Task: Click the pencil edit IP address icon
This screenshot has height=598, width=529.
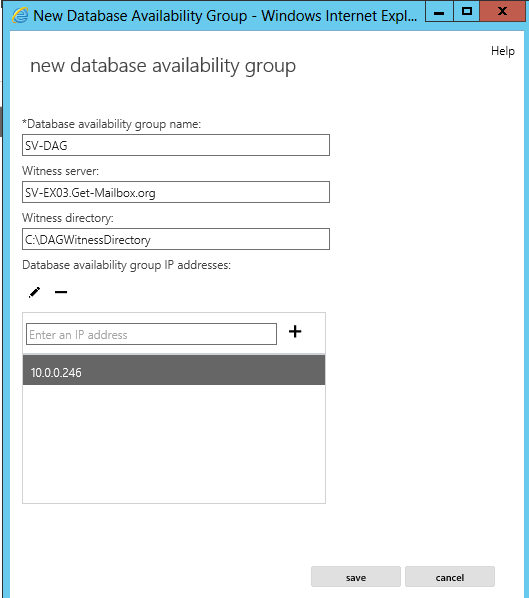Action: [x=34, y=293]
